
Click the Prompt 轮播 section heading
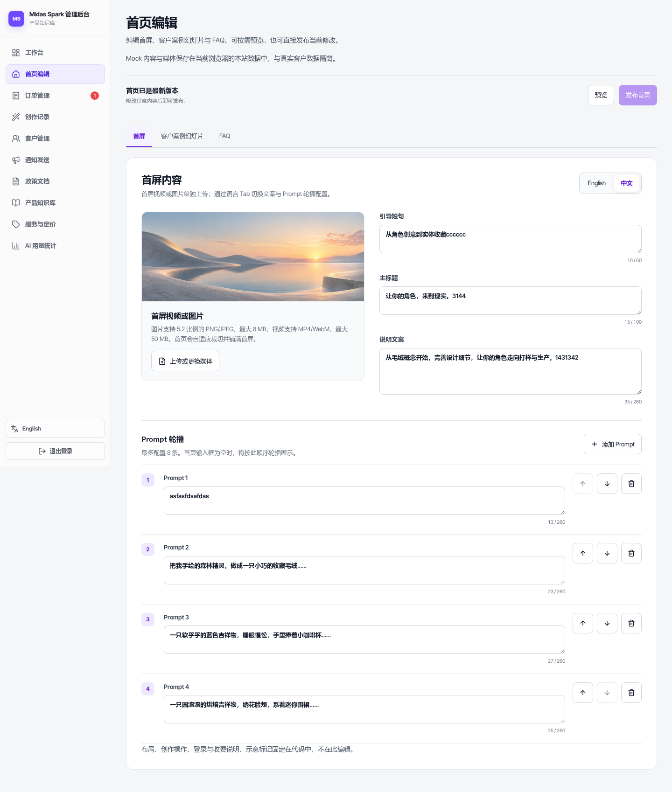[x=162, y=439]
